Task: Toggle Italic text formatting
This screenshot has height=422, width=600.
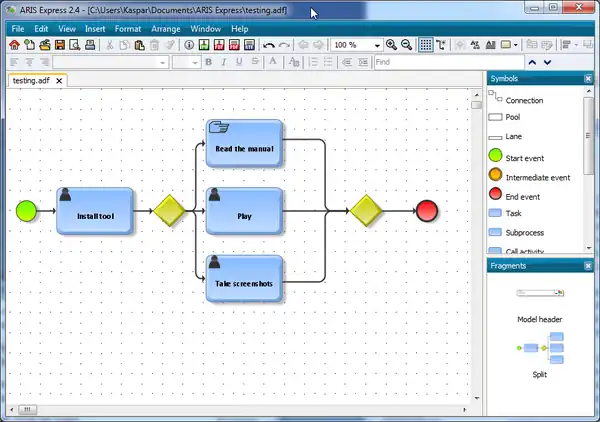Action: point(224,62)
